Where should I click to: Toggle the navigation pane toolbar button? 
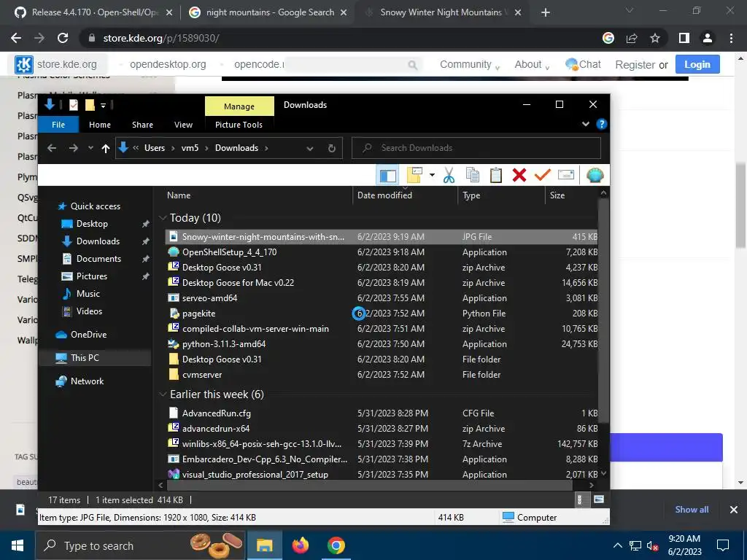coord(387,175)
